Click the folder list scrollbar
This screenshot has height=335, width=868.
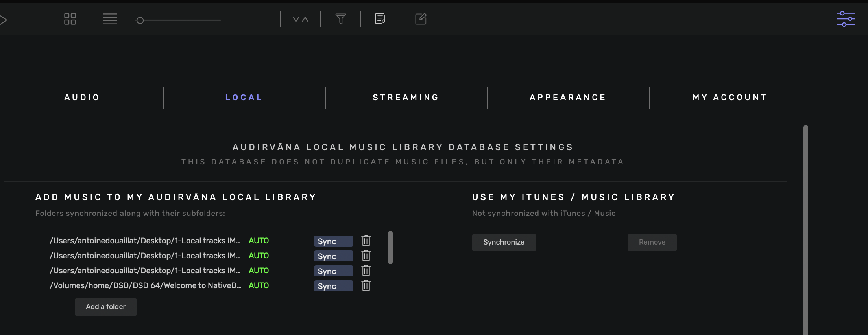[x=390, y=247]
